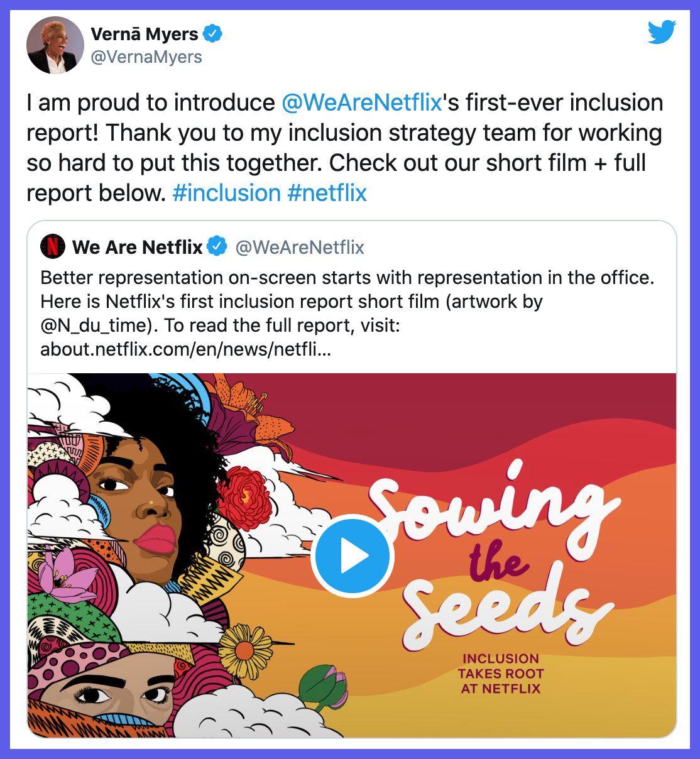Click the Vernā Myers display name
Screen dimensions: 700x759
point(145,34)
